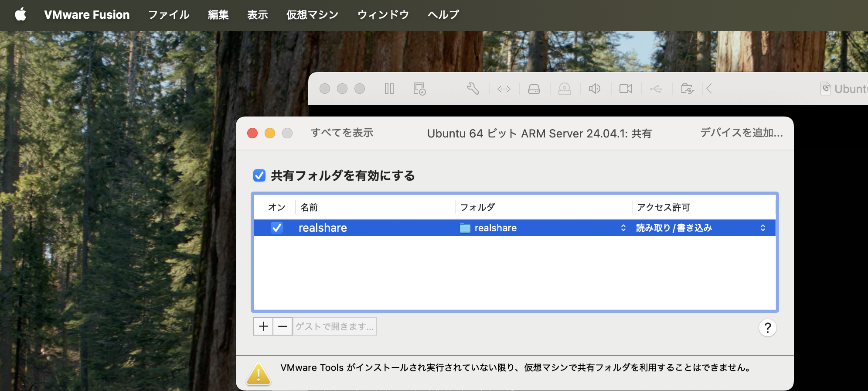Select the realshare name cell
Viewport: 868px width, 391px height.
coord(323,228)
